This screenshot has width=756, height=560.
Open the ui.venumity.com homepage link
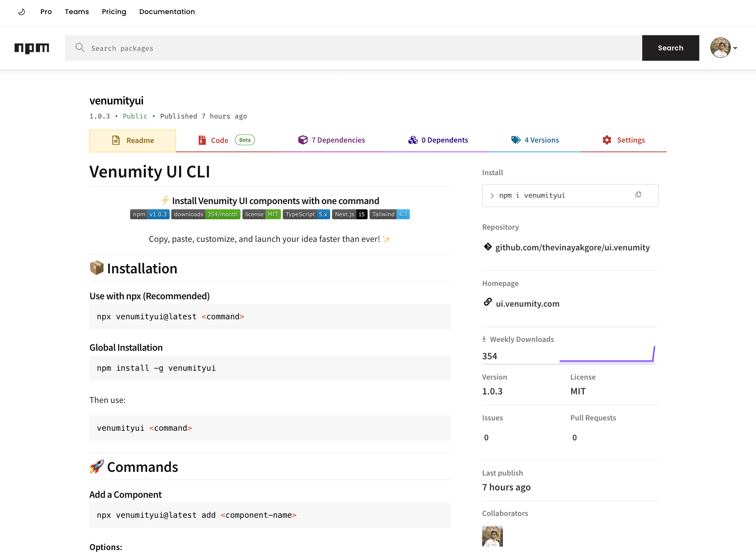(x=528, y=304)
